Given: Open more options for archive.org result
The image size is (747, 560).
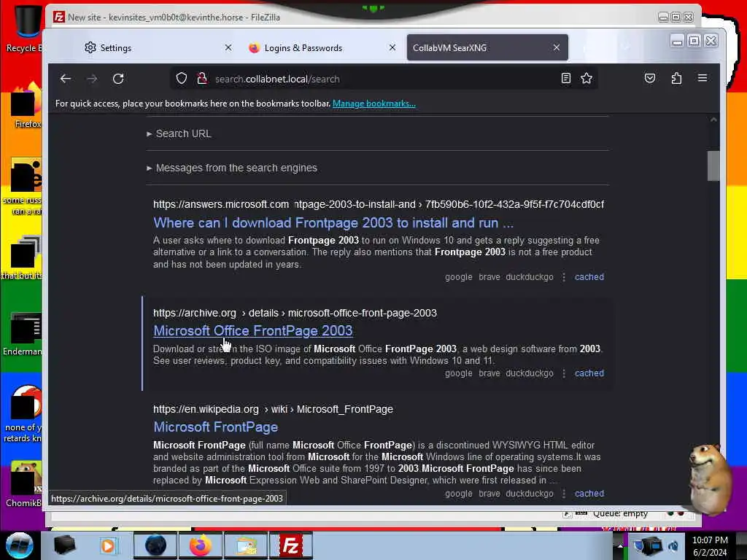Looking at the screenshot, I should [x=564, y=373].
